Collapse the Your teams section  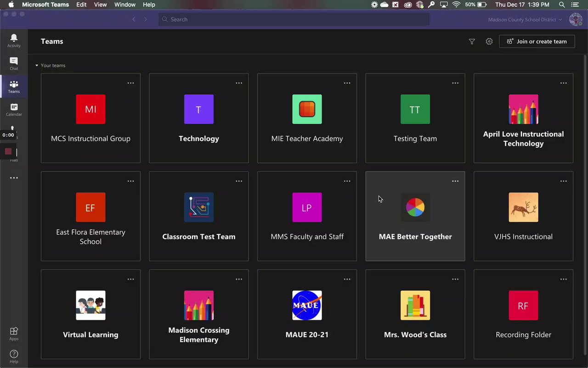coord(51,65)
